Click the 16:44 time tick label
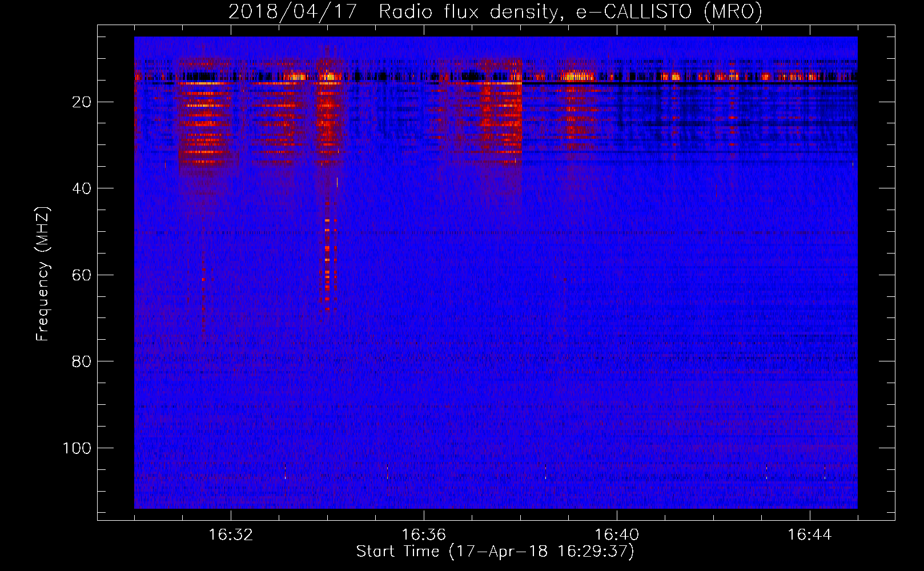The image size is (924, 571). tap(810, 535)
